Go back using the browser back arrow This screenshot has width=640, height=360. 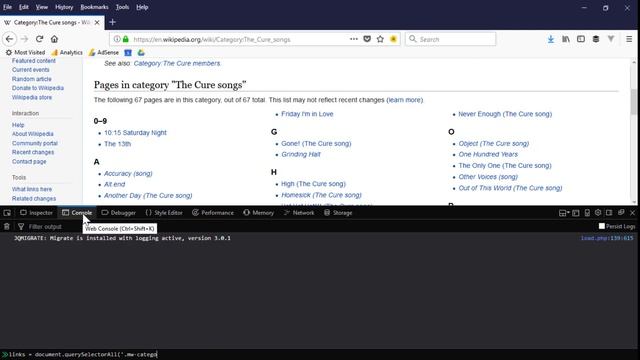[x=9, y=39]
